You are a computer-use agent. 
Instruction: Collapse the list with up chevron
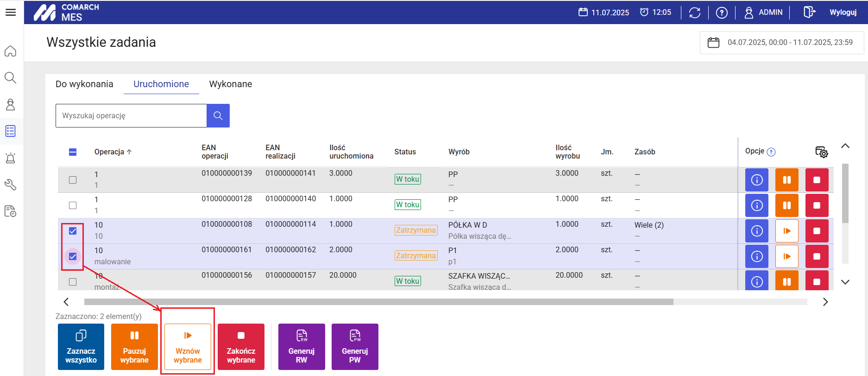845,146
